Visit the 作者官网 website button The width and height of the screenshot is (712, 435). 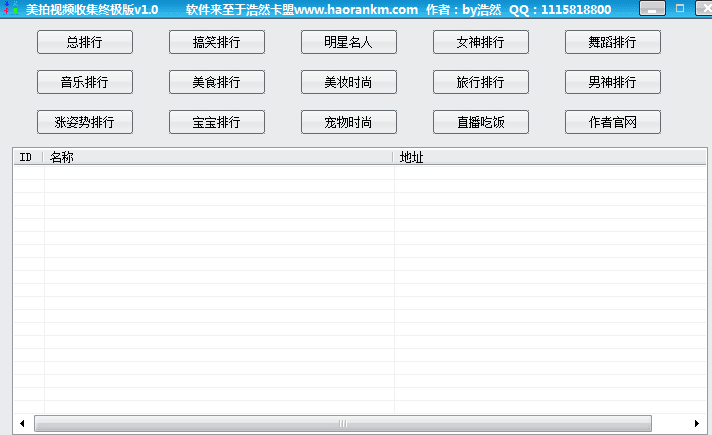click(613, 122)
